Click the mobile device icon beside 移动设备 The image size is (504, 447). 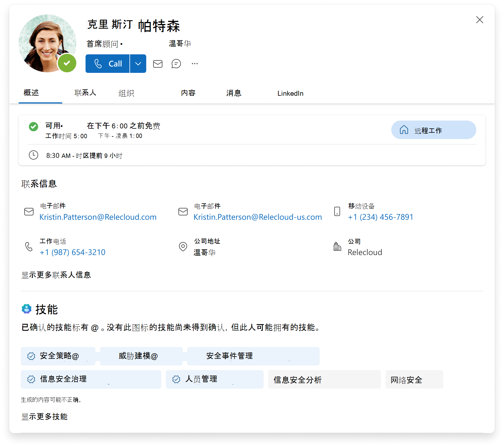(x=337, y=211)
